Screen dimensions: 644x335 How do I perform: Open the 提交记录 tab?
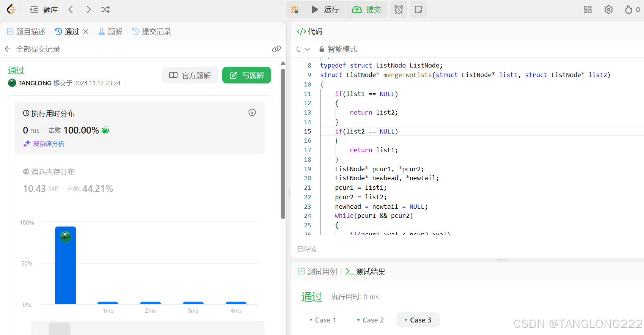click(x=152, y=31)
